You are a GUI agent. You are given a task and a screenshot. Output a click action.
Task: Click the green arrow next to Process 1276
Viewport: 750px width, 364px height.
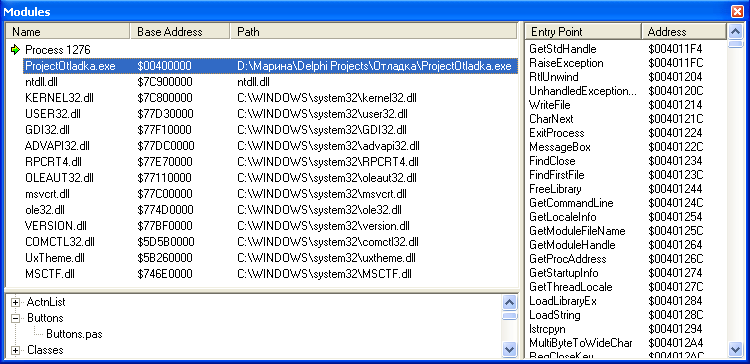[x=16, y=49]
